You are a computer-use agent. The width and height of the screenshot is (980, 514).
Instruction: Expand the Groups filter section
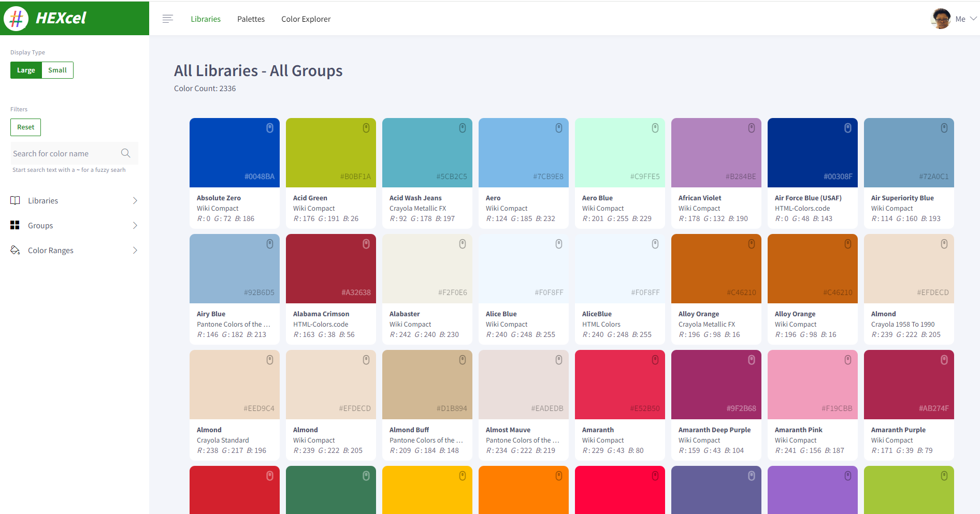coord(74,226)
